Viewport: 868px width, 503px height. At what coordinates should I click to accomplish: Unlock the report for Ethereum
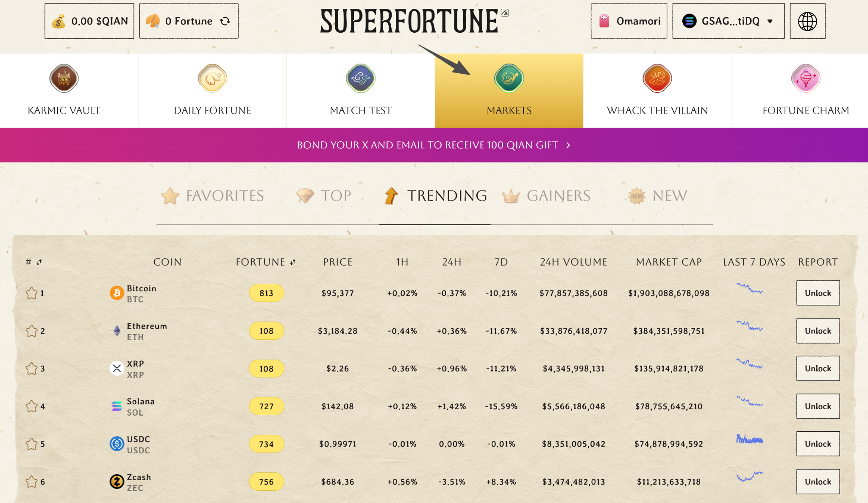tap(818, 331)
